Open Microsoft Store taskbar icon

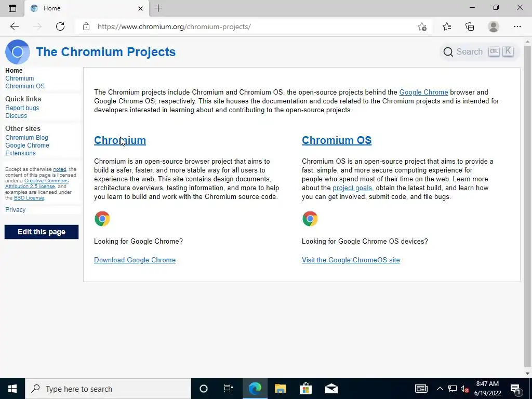click(305, 389)
